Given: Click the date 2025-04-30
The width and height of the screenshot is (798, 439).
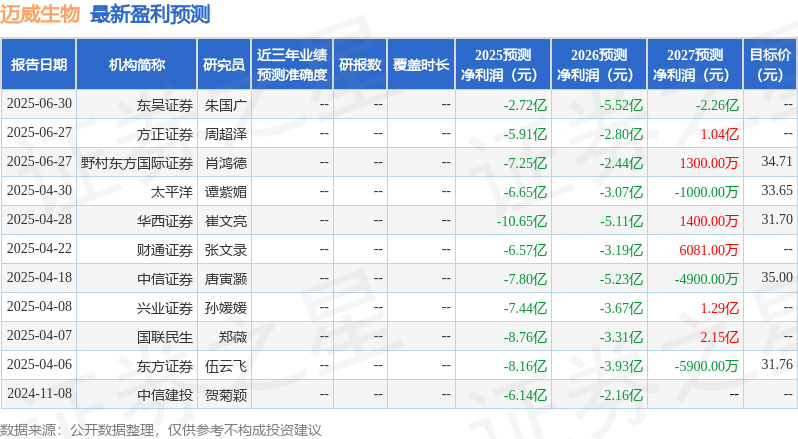Looking at the screenshot, I should (x=39, y=191).
